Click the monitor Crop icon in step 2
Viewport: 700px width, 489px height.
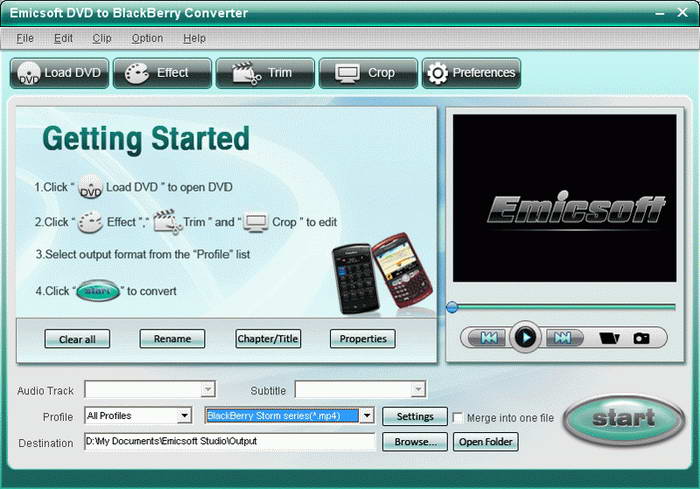click(256, 222)
